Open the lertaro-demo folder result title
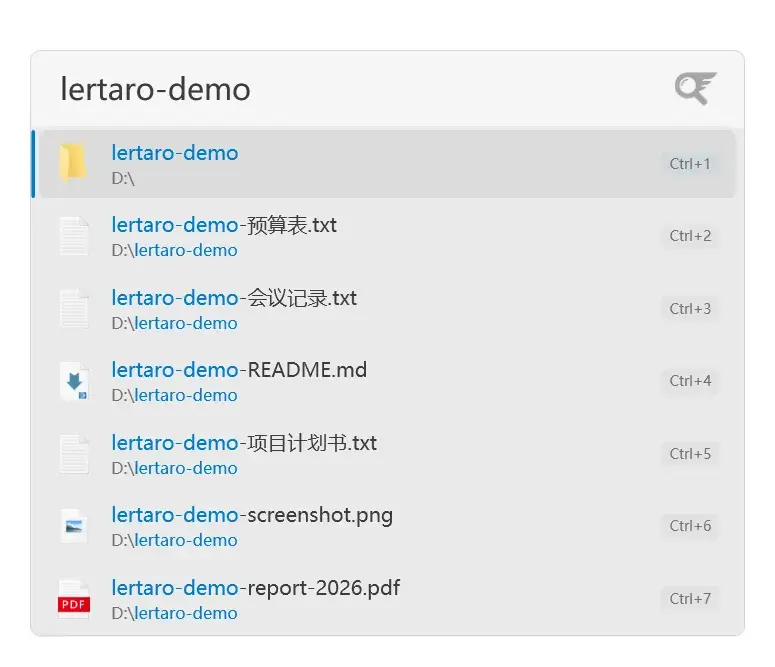This screenshot has width=775, height=667. (175, 153)
